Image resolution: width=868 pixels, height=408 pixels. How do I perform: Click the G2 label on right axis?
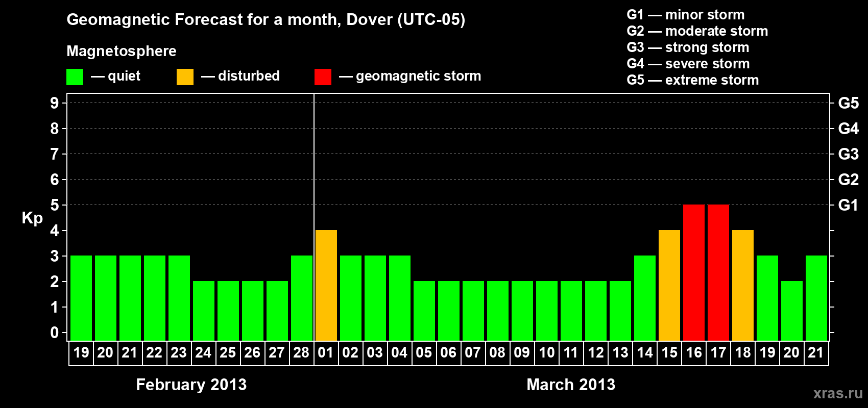[x=849, y=180]
